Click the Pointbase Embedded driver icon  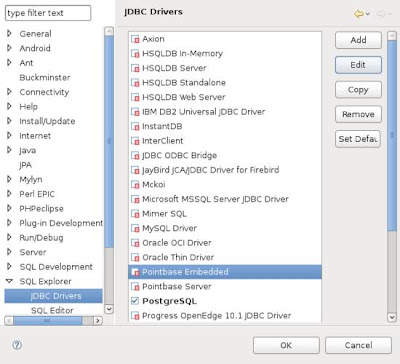pos(135,272)
